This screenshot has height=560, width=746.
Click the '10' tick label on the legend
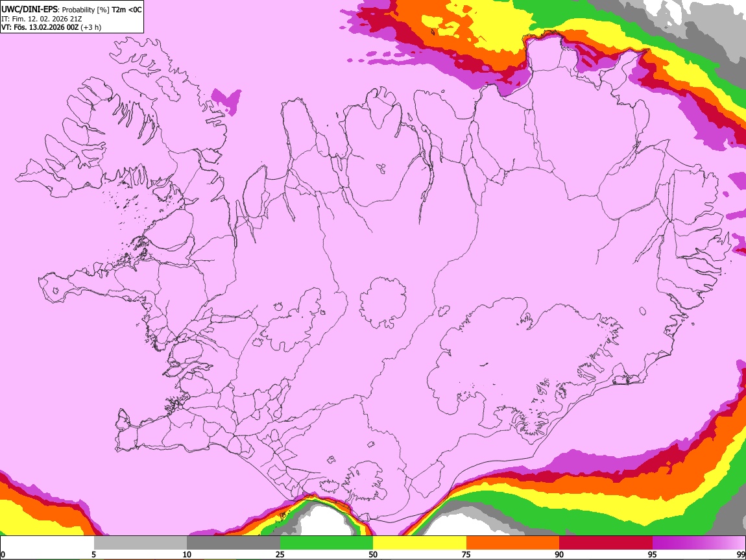tap(187, 554)
